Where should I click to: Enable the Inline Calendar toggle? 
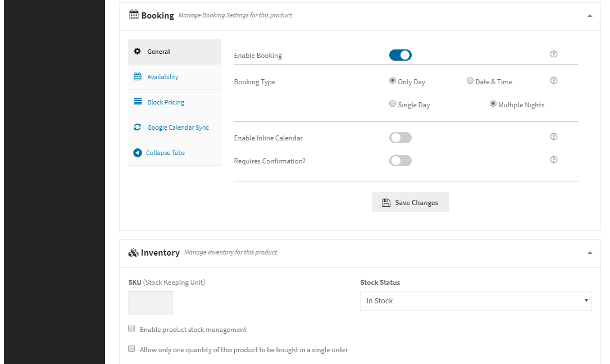[x=400, y=138]
